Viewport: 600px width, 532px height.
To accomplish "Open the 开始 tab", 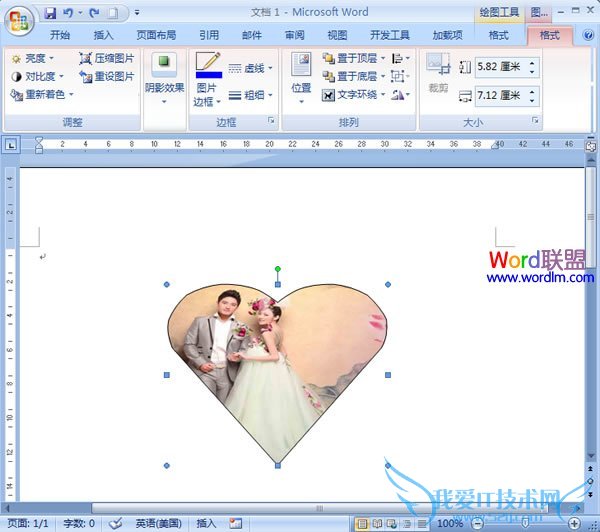I will click(x=60, y=35).
